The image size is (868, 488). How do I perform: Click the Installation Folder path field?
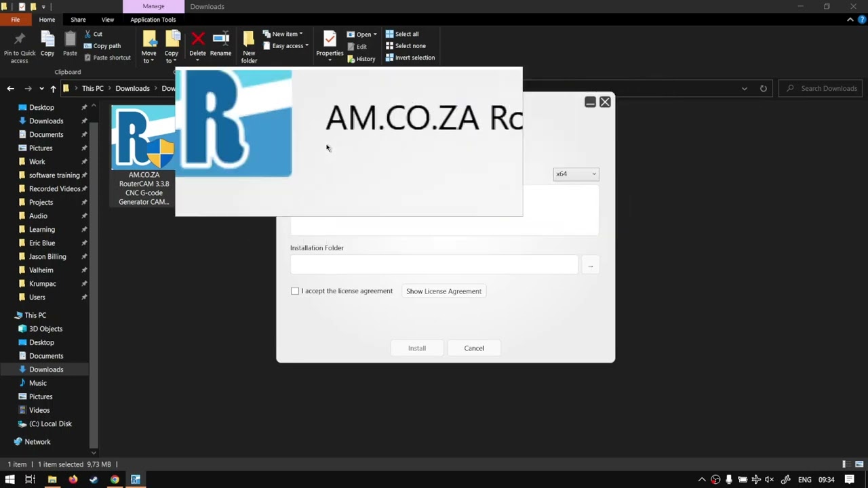[x=434, y=265]
